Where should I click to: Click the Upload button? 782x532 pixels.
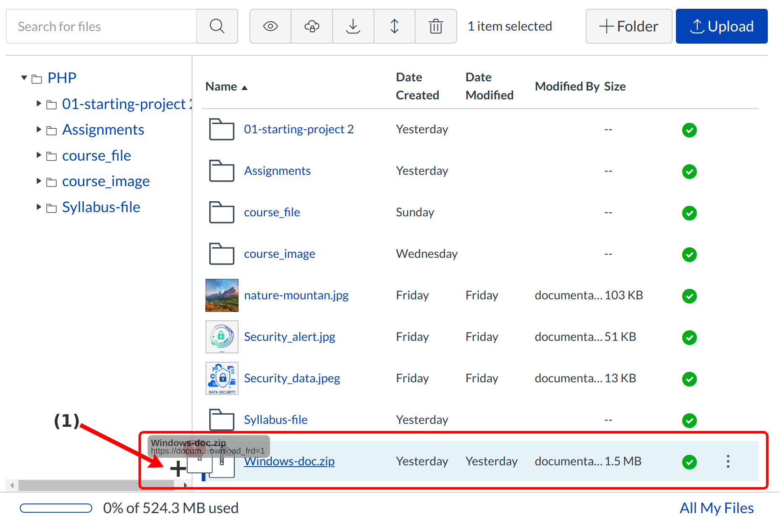click(x=721, y=26)
